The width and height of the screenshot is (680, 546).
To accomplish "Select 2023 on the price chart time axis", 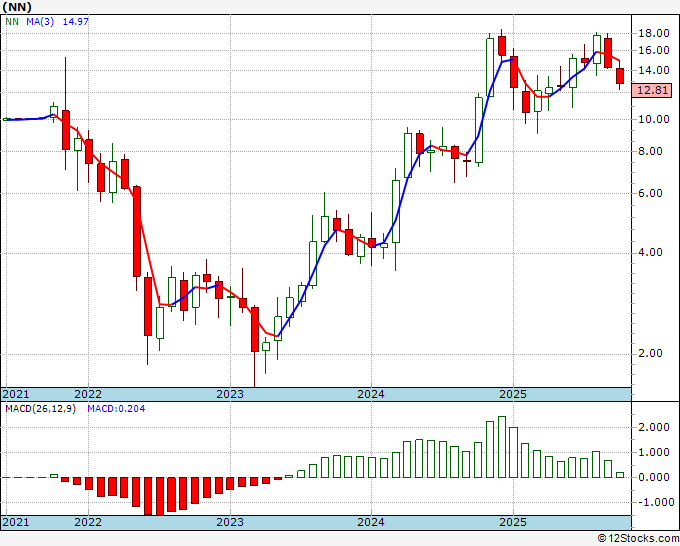I will 229,394.
